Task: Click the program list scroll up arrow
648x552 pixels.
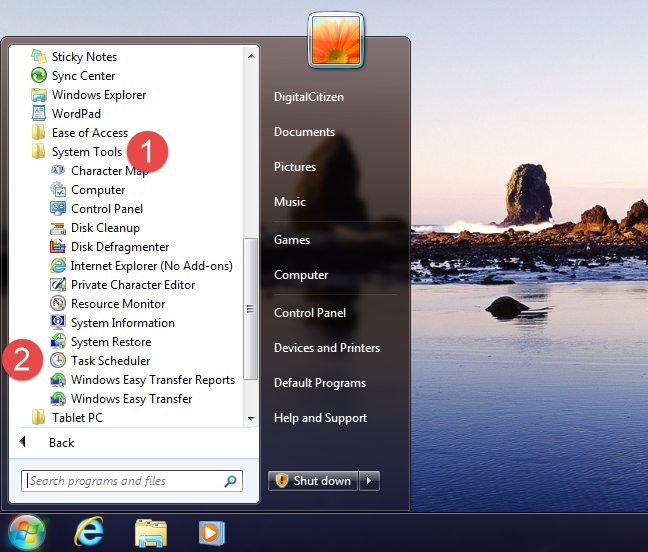Action: coord(251,56)
